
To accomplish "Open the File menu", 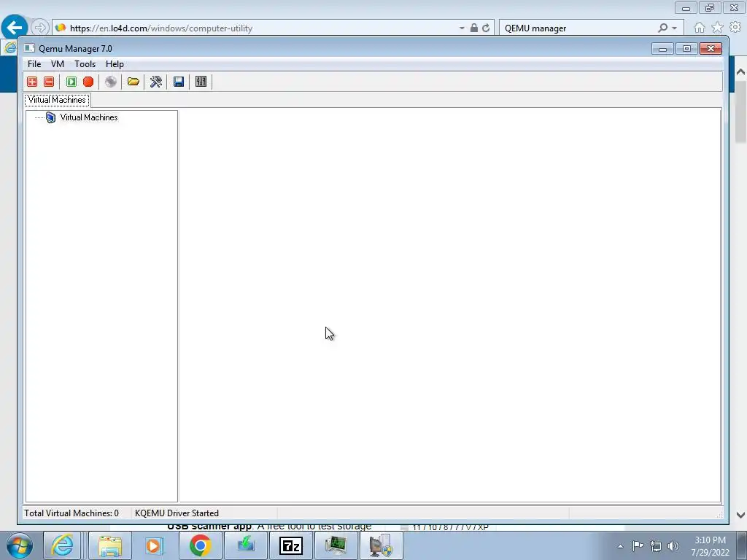I will tap(34, 64).
